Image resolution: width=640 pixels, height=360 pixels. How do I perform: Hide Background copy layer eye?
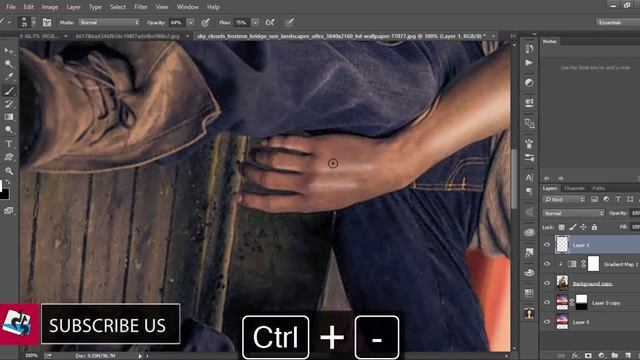[x=547, y=283]
